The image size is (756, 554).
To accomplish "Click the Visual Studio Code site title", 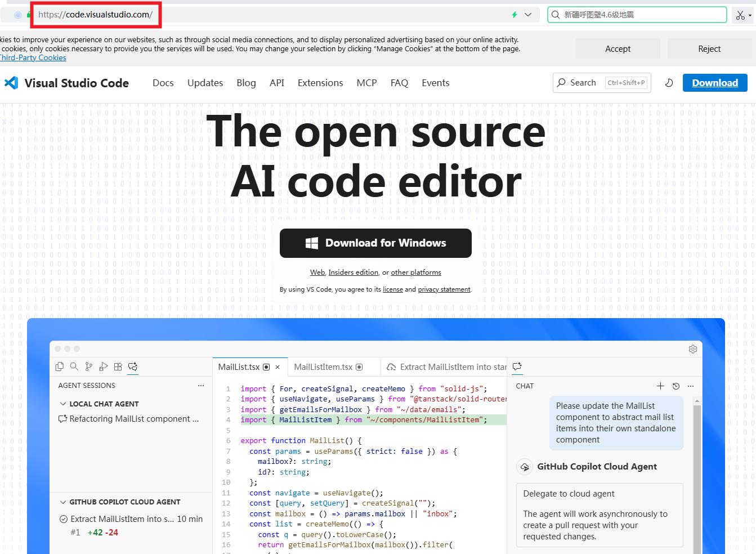I will [77, 83].
